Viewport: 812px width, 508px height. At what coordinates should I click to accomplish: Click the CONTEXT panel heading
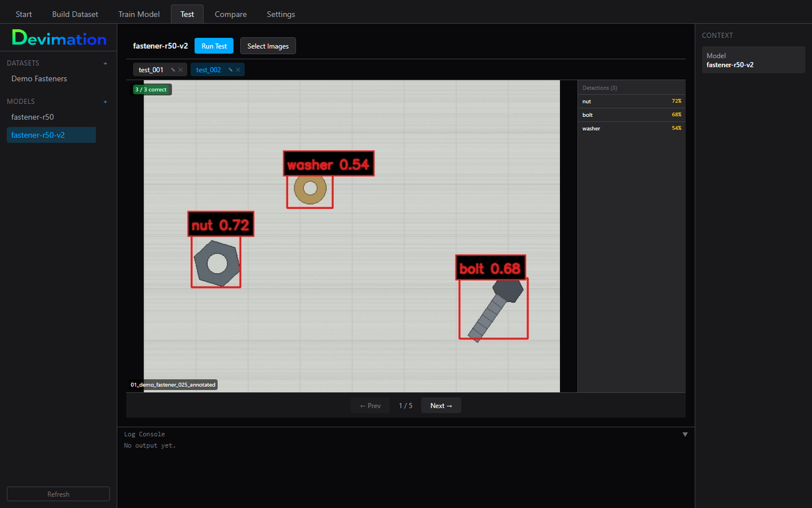coord(718,35)
